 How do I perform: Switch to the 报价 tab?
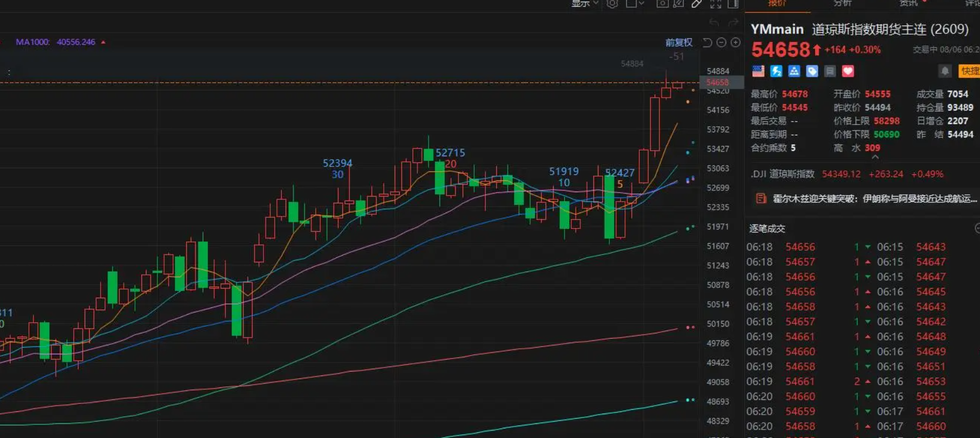click(x=777, y=3)
